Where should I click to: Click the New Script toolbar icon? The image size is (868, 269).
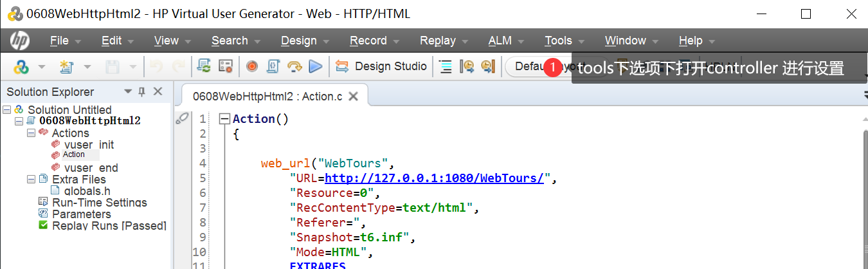point(67,66)
